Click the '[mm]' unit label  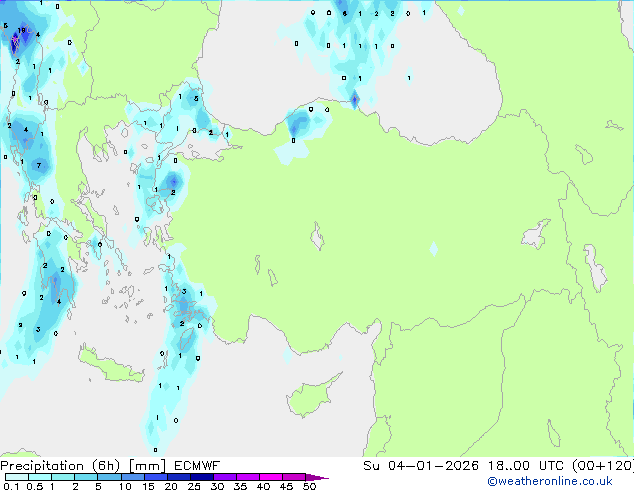point(147,466)
